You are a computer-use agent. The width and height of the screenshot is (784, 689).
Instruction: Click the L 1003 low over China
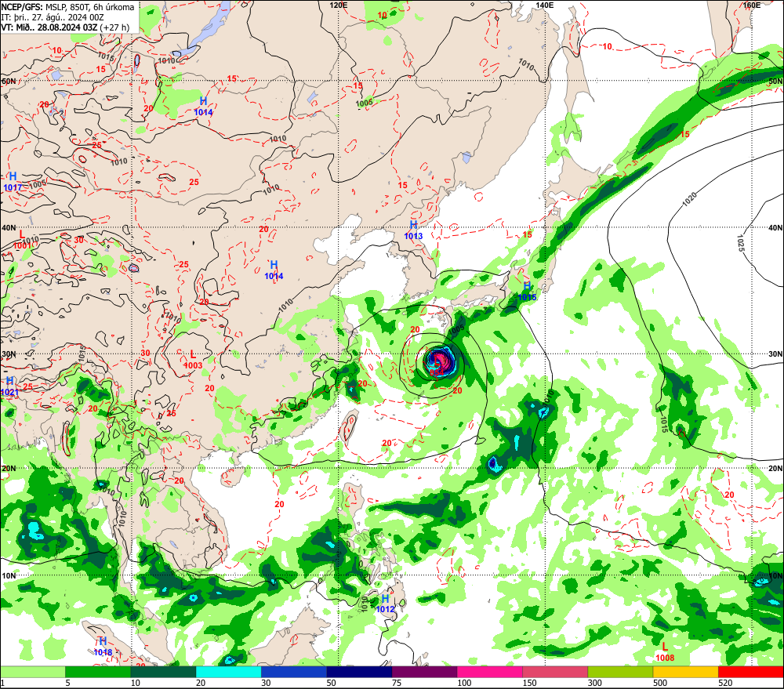click(193, 360)
